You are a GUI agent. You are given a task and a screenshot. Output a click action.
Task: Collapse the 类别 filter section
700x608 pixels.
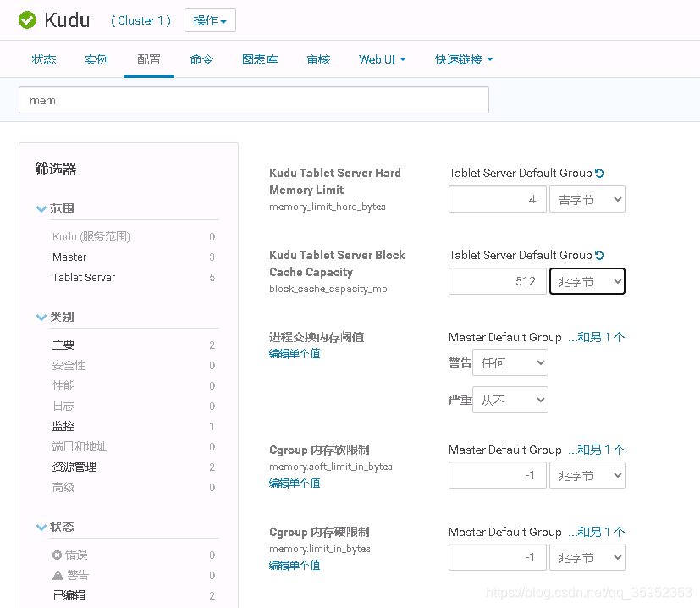point(41,318)
